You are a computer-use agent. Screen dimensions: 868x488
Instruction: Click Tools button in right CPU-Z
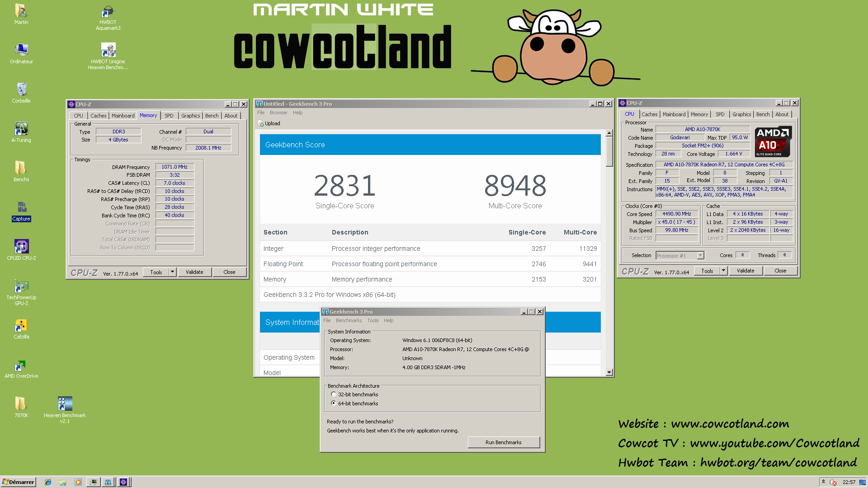pos(708,271)
